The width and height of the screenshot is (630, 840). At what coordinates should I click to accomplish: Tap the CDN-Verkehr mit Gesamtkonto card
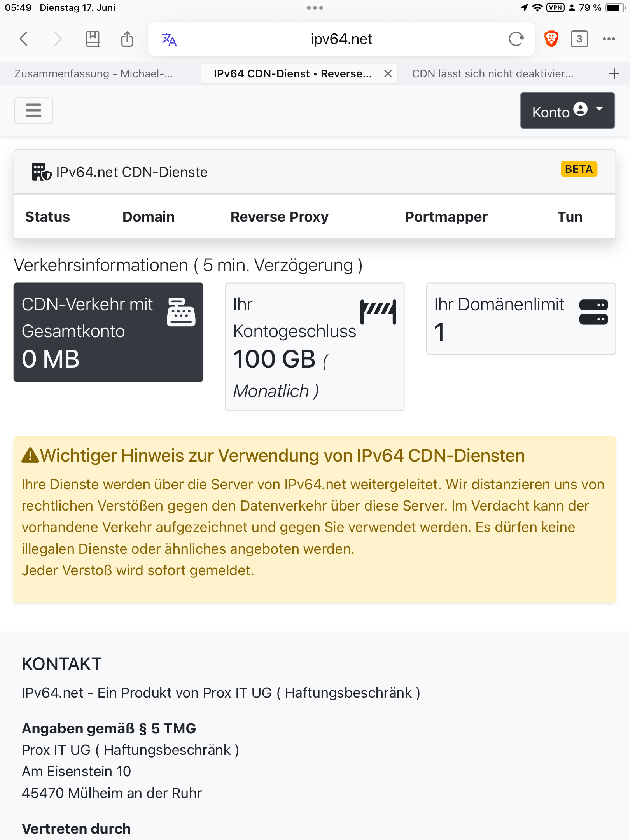pos(108,332)
